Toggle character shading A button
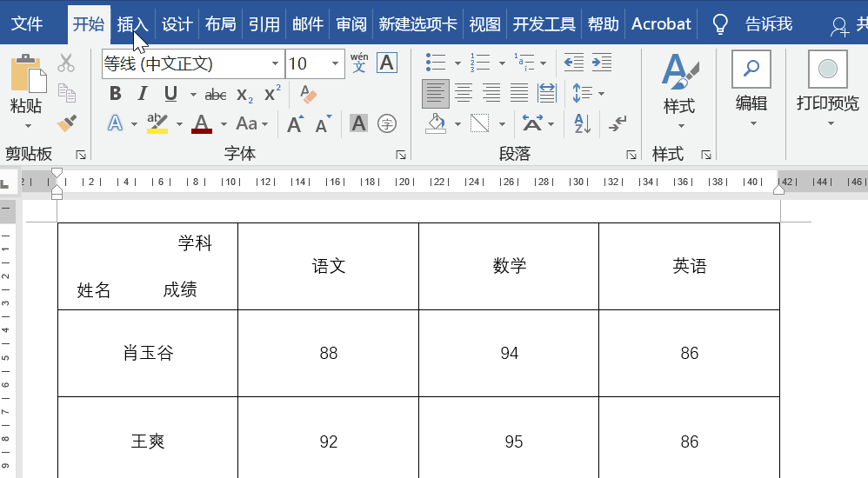The image size is (868, 478). pos(358,123)
